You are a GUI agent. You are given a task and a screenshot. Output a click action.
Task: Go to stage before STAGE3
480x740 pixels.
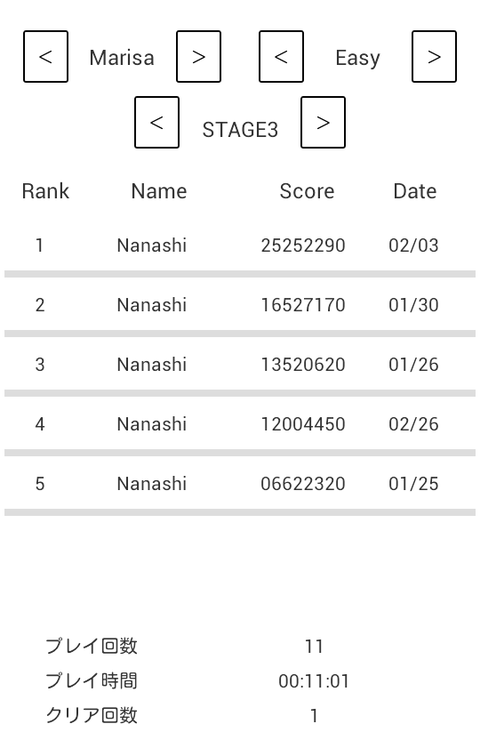(157, 123)
